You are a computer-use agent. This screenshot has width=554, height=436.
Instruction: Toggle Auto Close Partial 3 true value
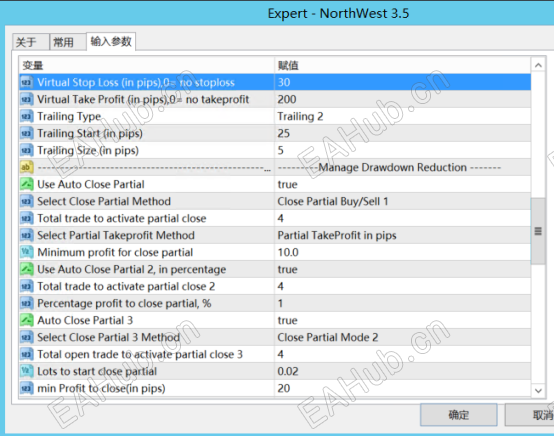tap(403, 320)
